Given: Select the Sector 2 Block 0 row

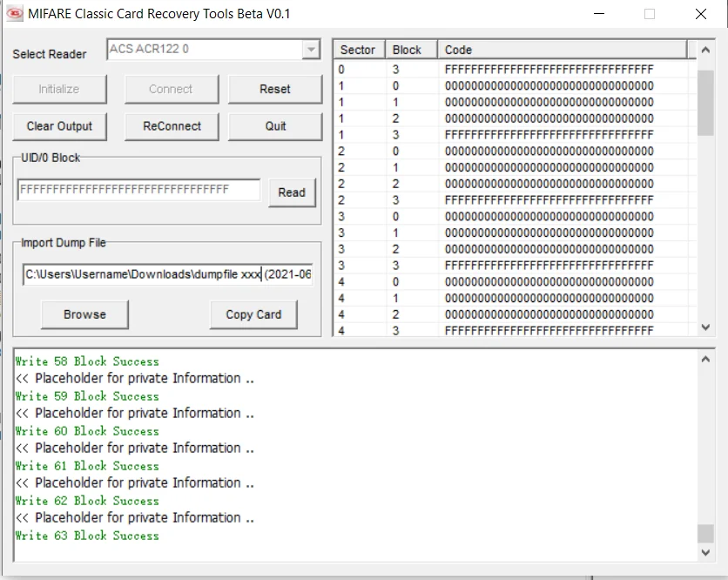Looking at the screenshot, I should point(516,152).
